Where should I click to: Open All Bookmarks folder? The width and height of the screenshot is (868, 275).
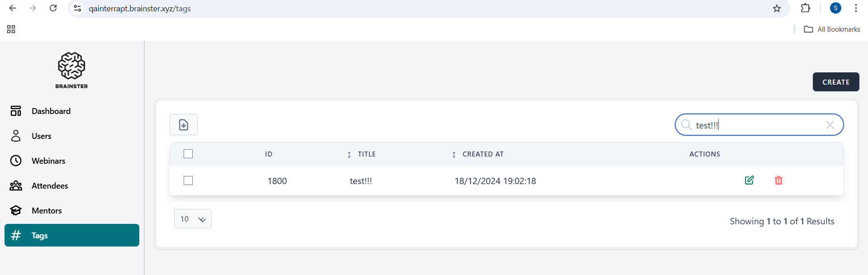point(832,29)
